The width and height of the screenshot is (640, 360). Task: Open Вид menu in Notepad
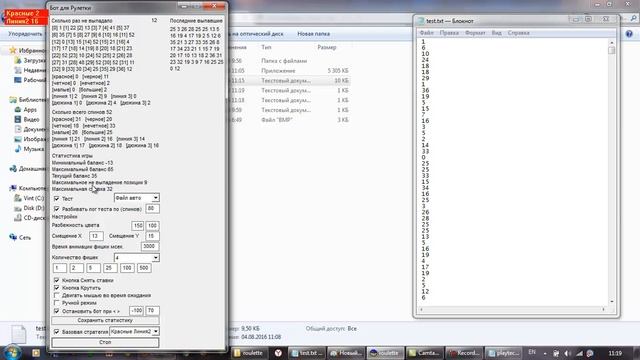click(496, 33)
